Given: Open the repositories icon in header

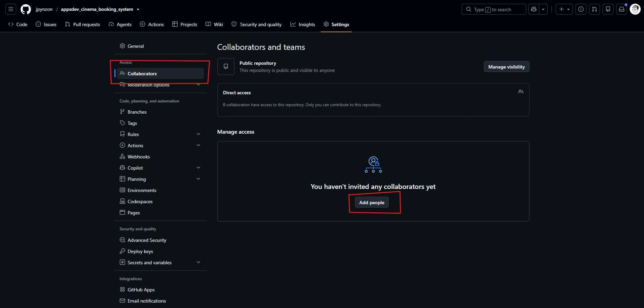Looking at the screenshot, I should pos(608,9).
